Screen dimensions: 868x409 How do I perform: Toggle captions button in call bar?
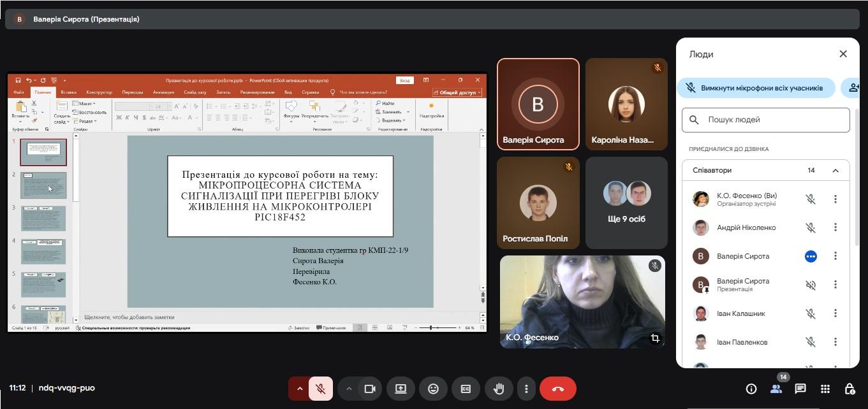(x=466, y=389)
